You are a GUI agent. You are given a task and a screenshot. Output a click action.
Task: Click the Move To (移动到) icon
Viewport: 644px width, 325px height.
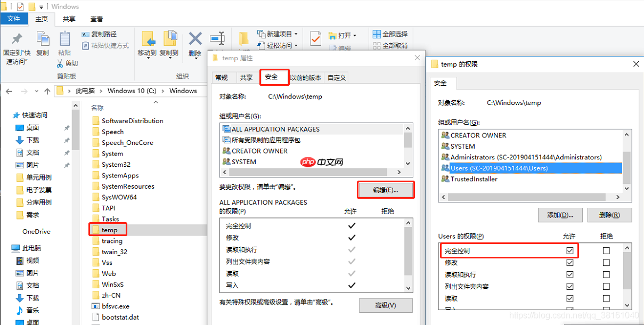147,38
